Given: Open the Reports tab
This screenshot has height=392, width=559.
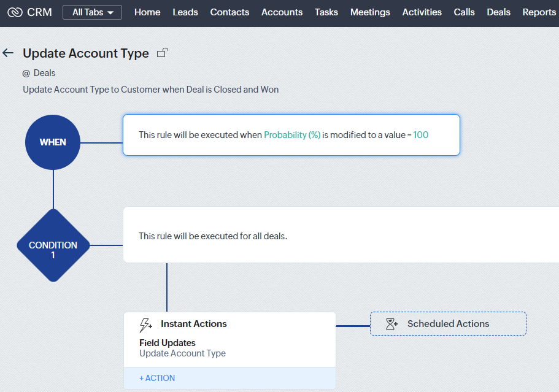Looking at the screenshot, I should pos(539,12).
